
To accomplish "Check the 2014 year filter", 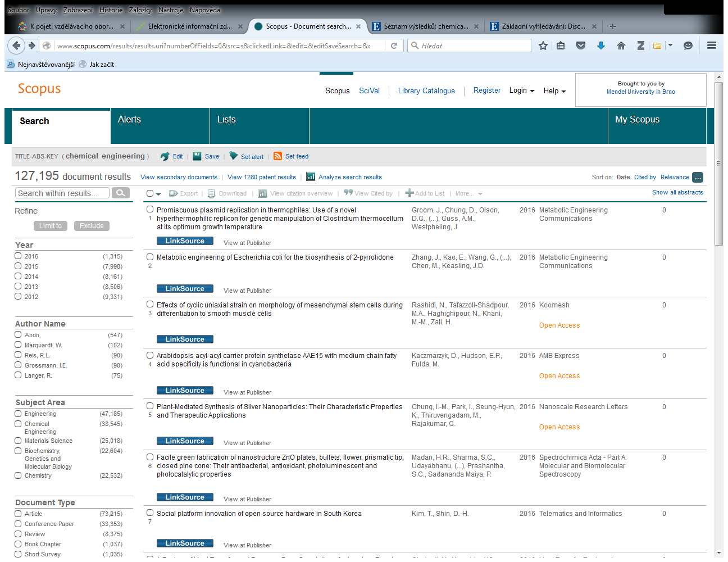I will [18, 276].
